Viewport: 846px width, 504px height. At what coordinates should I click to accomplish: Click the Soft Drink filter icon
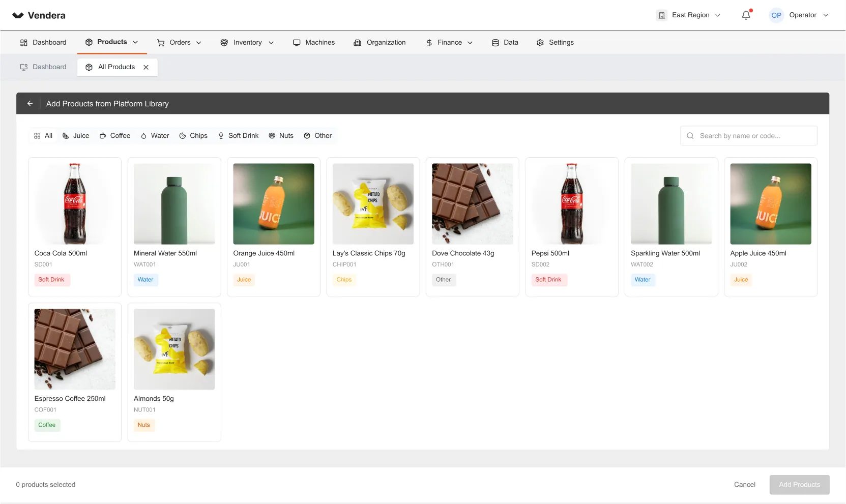[x=221, y=136]
